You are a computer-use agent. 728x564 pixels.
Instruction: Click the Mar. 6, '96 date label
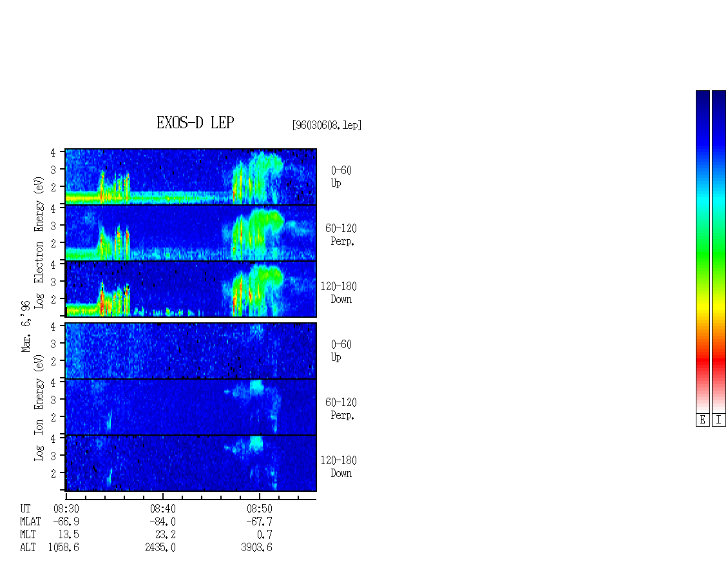point(26,326)
